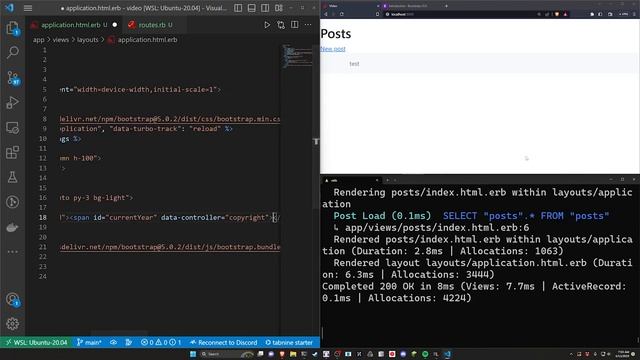The height and width of the screenshot is (360, 640).
Task: Click the bootstrap.bundle JS URL on line 21
Action: pyautogui.click(x=170, y=247)
